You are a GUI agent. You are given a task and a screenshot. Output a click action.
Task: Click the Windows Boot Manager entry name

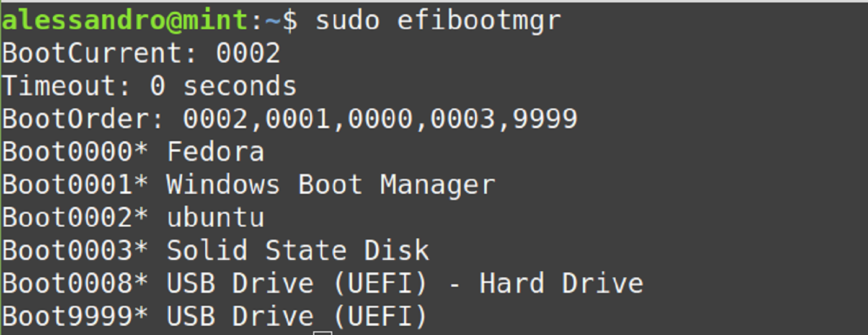[x=330, y=185]
